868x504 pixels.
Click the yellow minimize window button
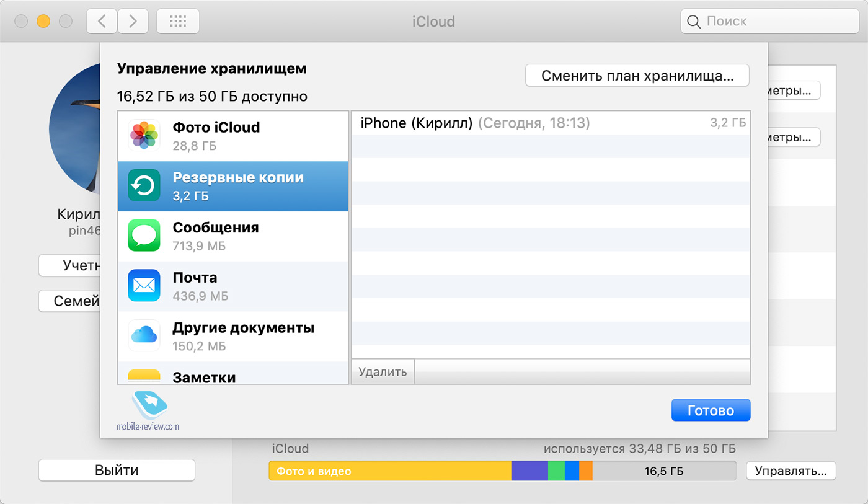[43, 22]
